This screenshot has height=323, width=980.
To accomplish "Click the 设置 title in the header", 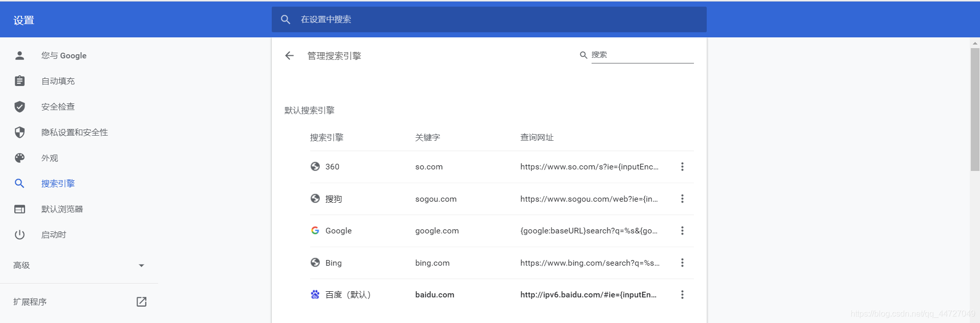I will tap(24, 20).
